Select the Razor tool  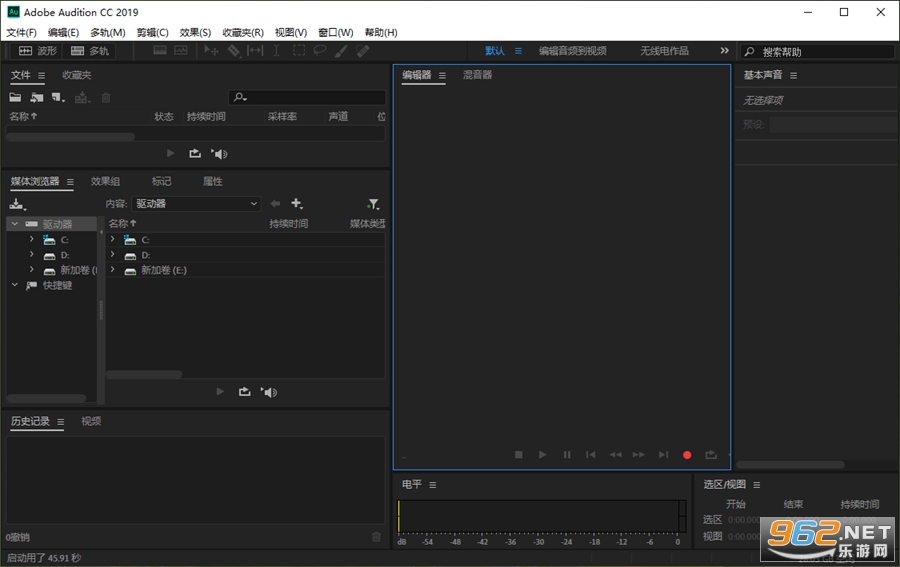[233, 51]
